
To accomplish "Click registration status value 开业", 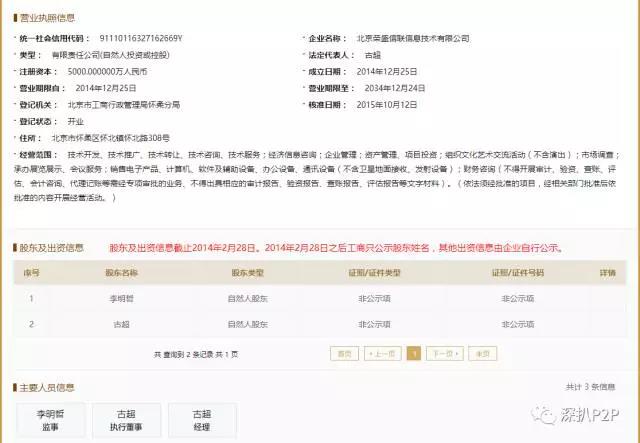I will click(76, 122).
